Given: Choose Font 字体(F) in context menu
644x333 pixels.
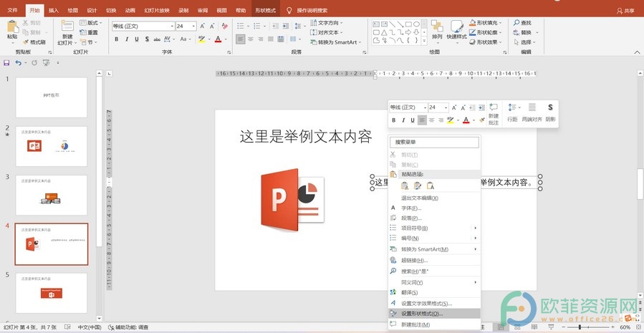Looking at the screenshot, I should pos(434,208).
